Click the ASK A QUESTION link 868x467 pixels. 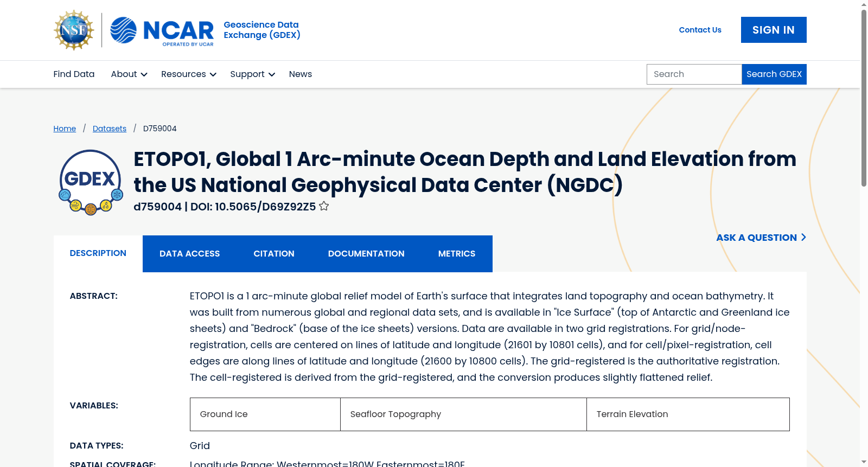point(761,238)
